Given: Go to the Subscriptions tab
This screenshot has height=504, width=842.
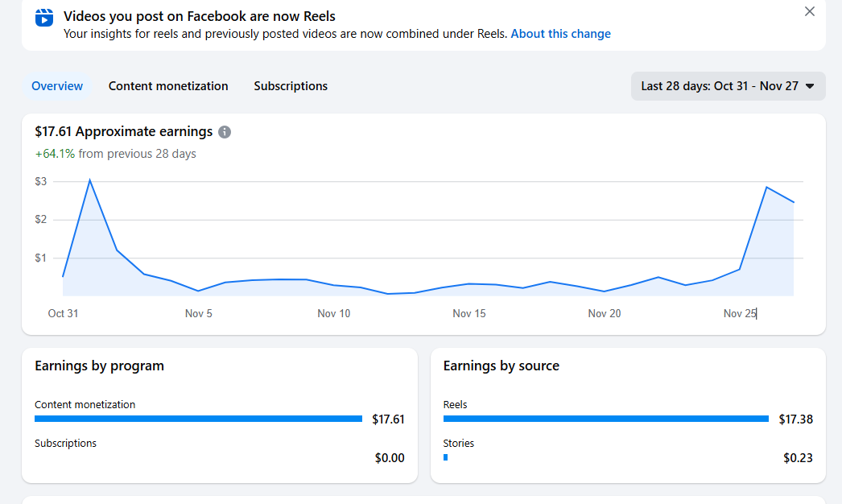Looking at the screenshot, I should [x=291, y=86].
